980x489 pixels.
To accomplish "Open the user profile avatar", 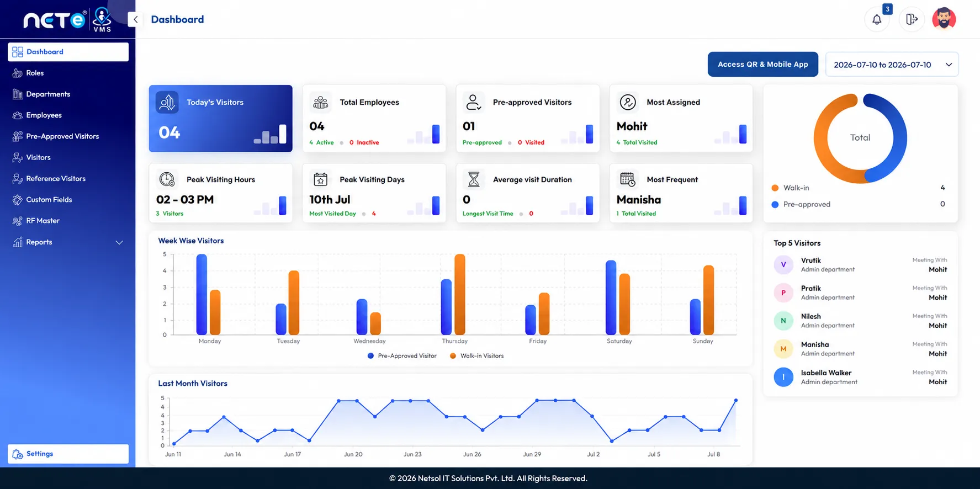I will (944, 19).
